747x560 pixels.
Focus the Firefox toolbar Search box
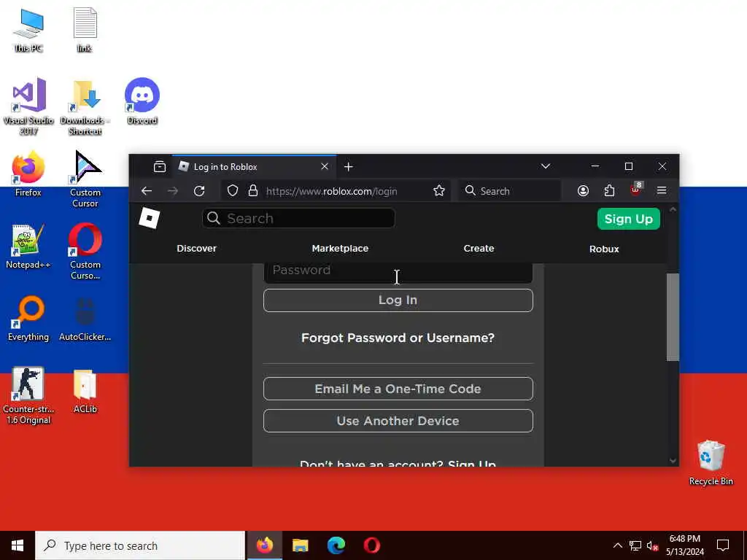coord(510,191)
